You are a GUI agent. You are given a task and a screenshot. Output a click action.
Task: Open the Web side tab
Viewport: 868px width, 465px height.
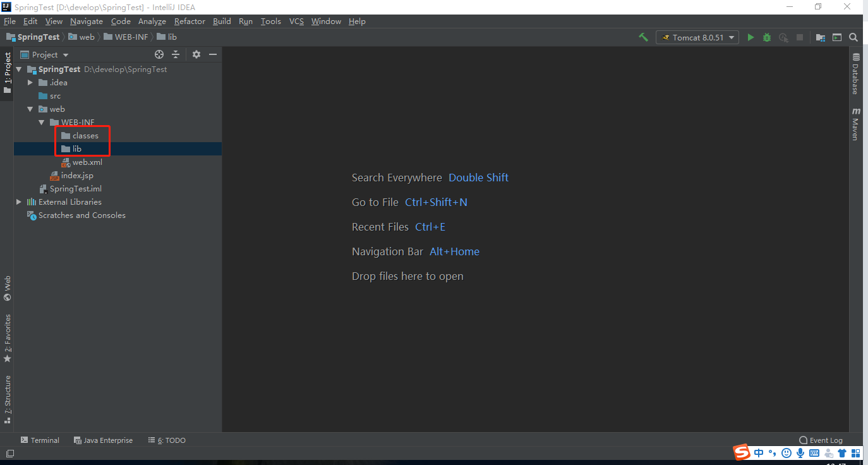(7, 288)
